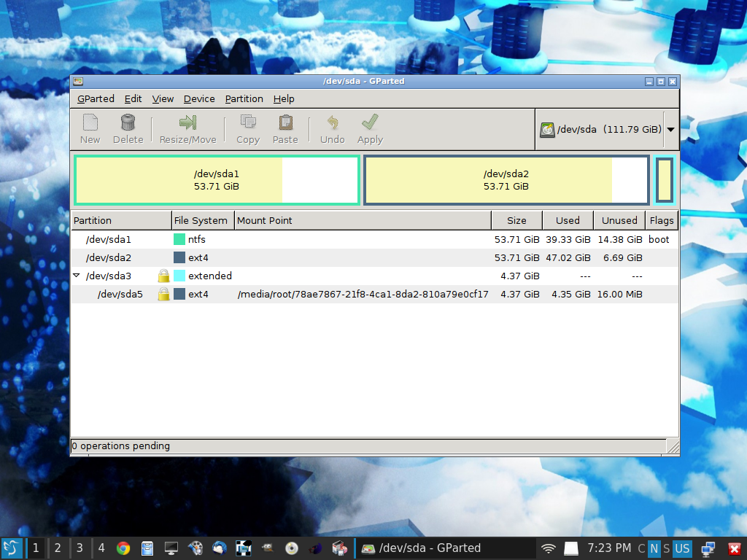Click the lock icon on /dev/sda5 row

[x=163, y=294]
